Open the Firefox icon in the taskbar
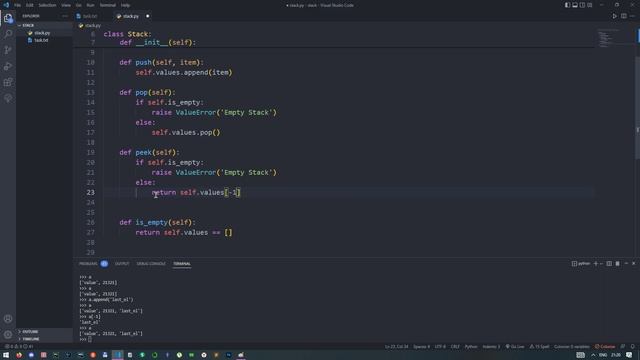Viewport: 640px width, 360px height. 19,355
